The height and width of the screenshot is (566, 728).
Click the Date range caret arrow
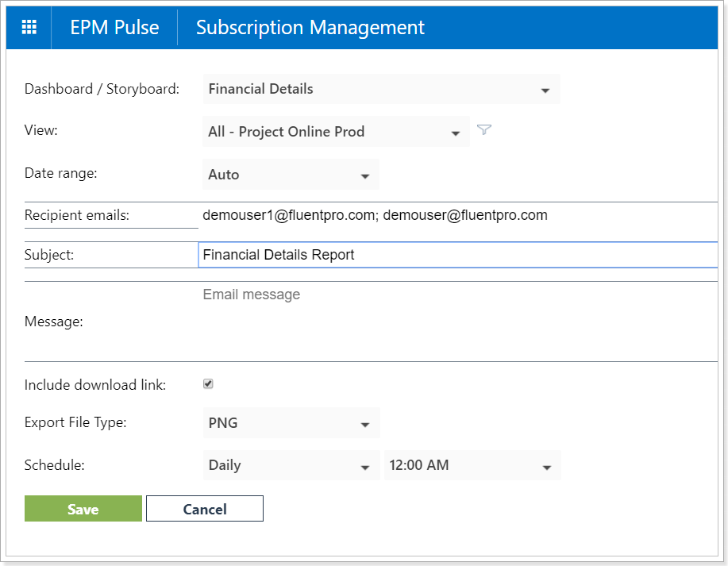click(x=365, y=176)
